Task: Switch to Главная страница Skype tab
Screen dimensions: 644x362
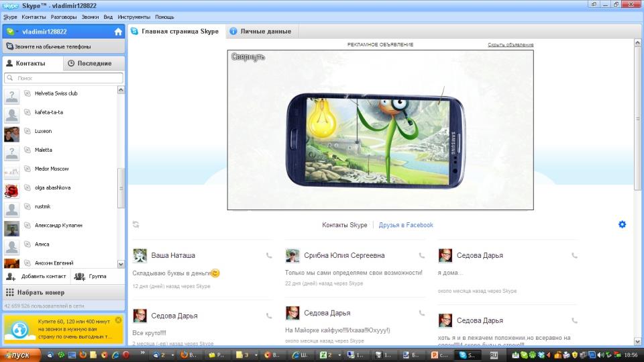Action: tap(176, 32)
